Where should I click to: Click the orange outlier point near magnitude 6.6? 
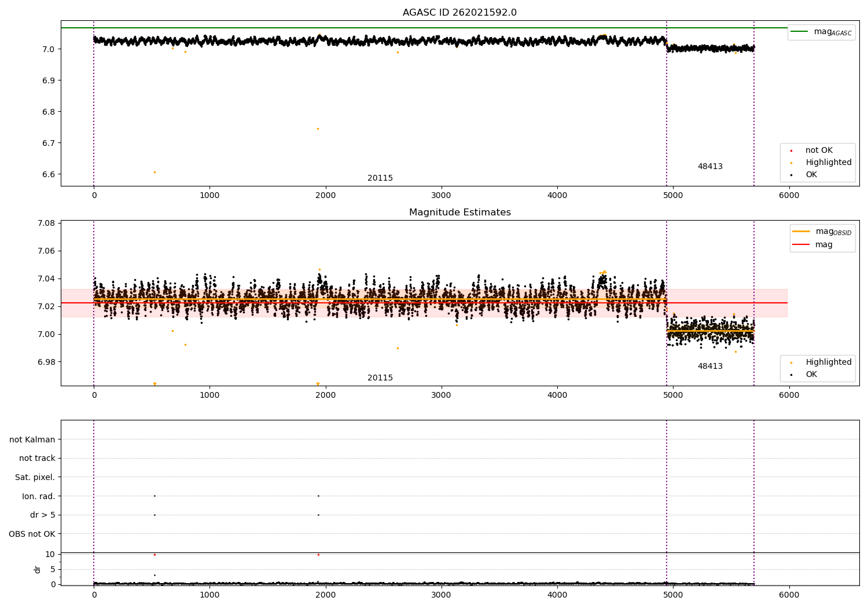tap(155, 172)
